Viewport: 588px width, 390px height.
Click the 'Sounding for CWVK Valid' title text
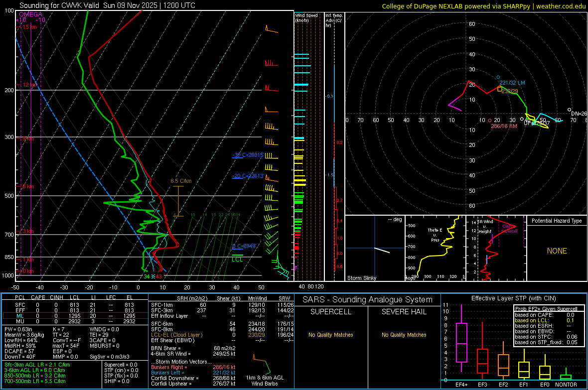click(x=59, y=5)
